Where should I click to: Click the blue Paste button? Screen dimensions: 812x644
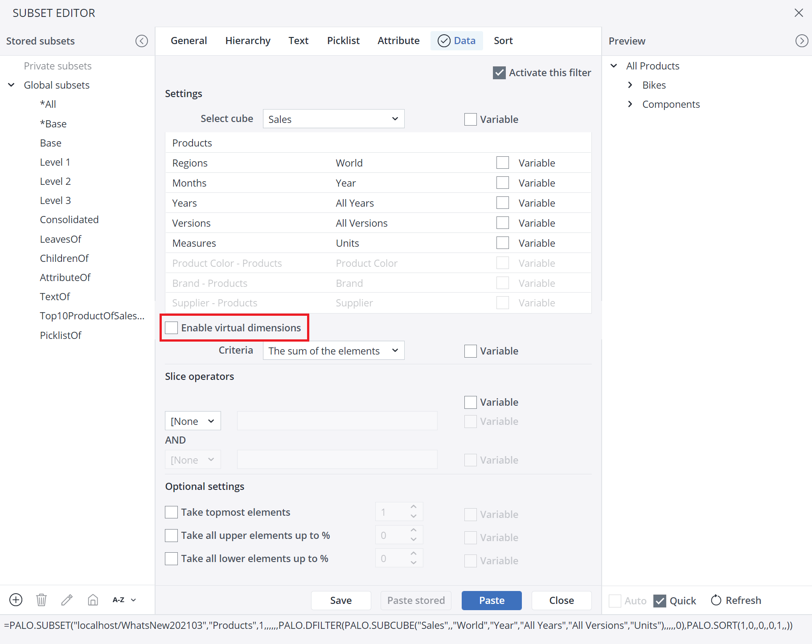coord(492,600)
